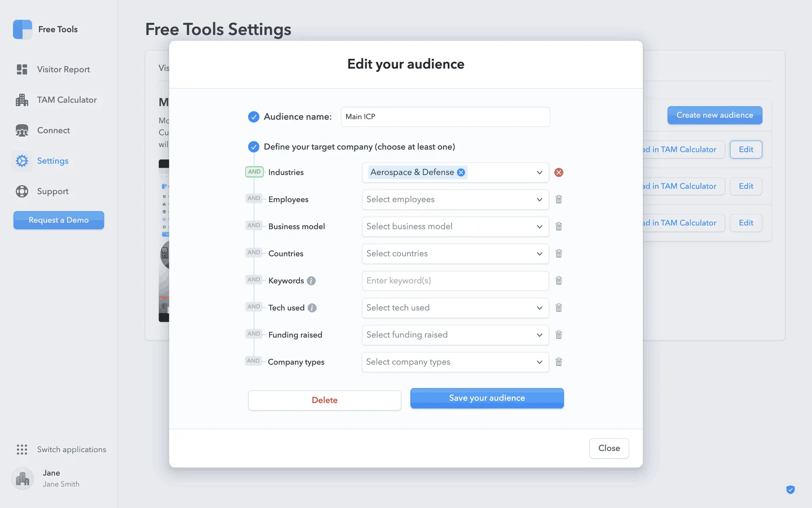Go to TAM Calculator in sidebar
The height and width of the screenshot is (508, 812).
tap(66, 100)
